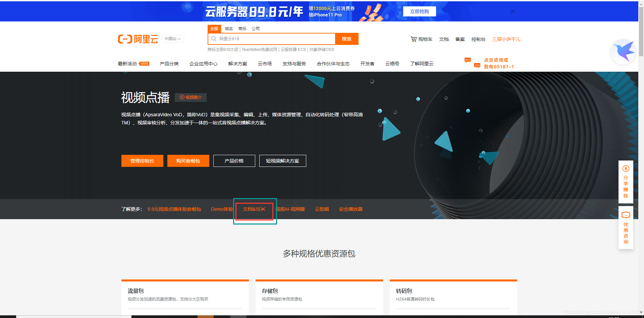Open the 支持与服务 menu
Screen dimensions: 644x318
point(294,64)
